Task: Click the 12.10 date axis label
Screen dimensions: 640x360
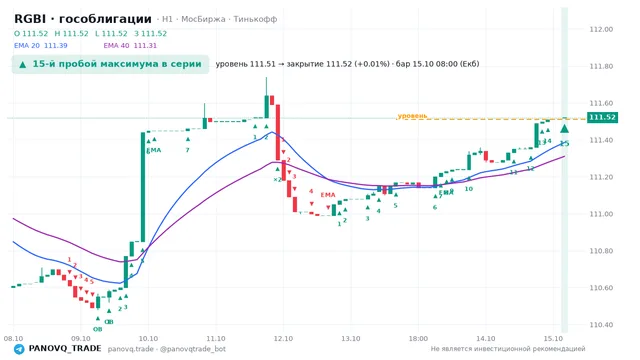Action: click(283, 339)
